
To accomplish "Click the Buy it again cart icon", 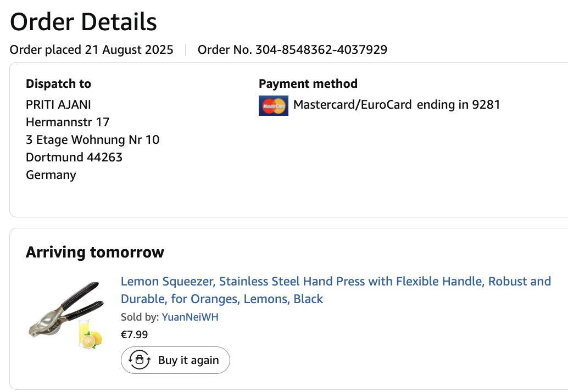I will pos(140,360).
